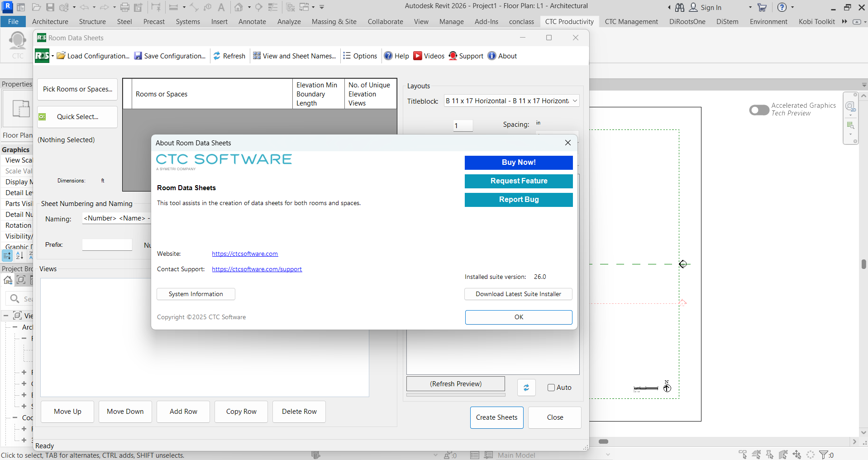Click the vertical scrollbar thumb in the Revit view
The height and width of the screenshot is (460, 868).
[863, 264]
